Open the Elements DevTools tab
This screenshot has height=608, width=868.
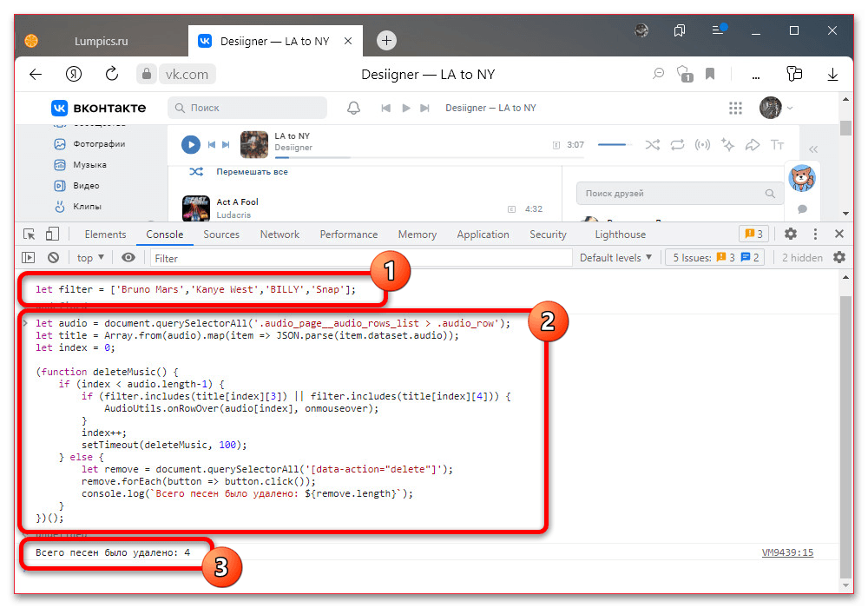click(105, 235)
